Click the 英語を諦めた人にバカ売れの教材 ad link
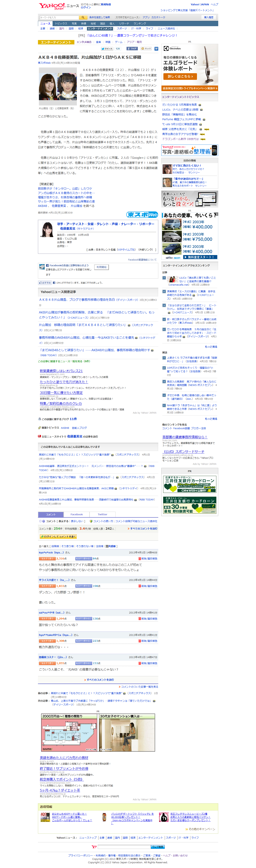 tap(64, 757)
